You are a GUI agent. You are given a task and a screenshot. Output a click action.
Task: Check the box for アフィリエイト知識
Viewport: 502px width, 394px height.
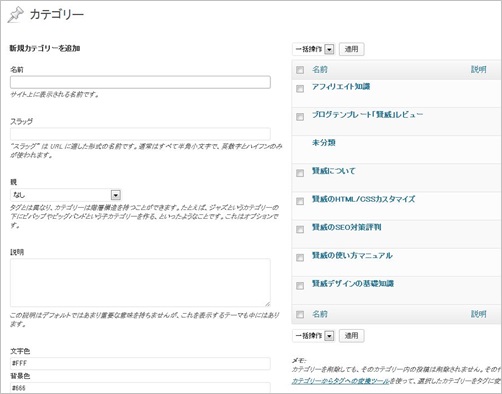point(300,89)
